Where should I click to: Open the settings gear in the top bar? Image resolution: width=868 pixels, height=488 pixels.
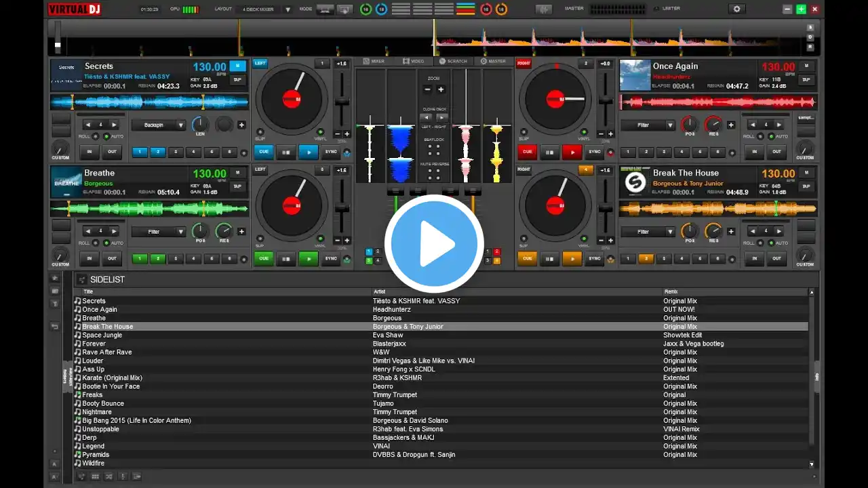[736, 9]
